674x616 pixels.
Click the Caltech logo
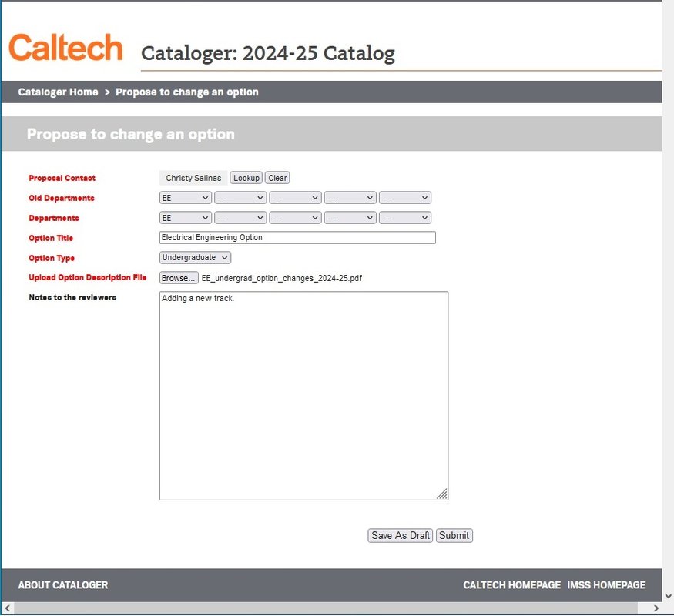[x=65, y=48]
